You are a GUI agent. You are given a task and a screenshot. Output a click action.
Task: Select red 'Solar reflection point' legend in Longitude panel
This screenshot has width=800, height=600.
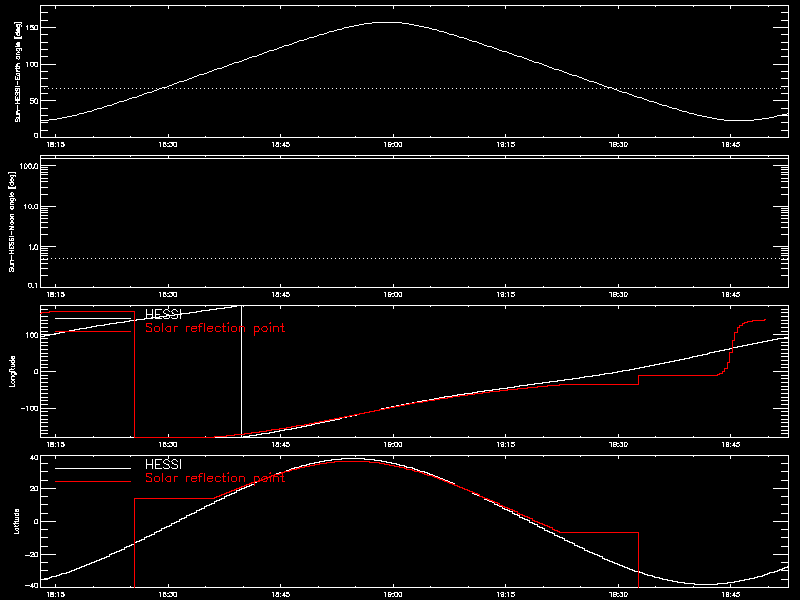(x=215, y=328)
